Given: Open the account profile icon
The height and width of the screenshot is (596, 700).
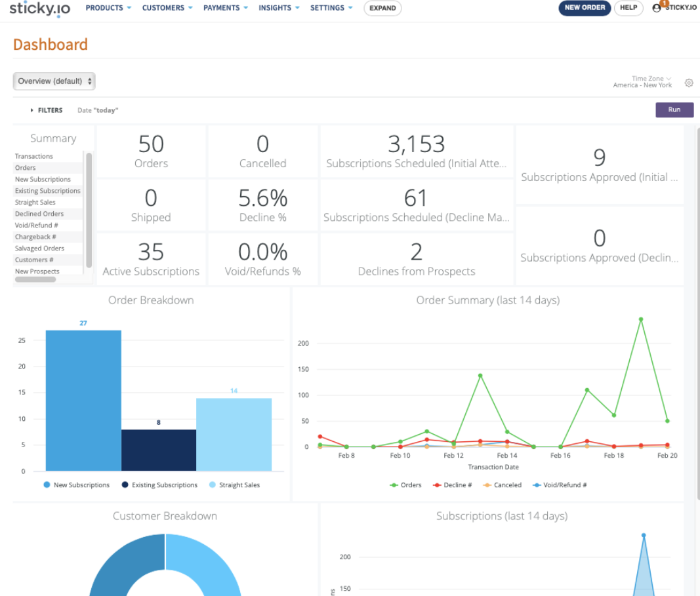Looking at the screenshot, I should click(x=656, y=9).
